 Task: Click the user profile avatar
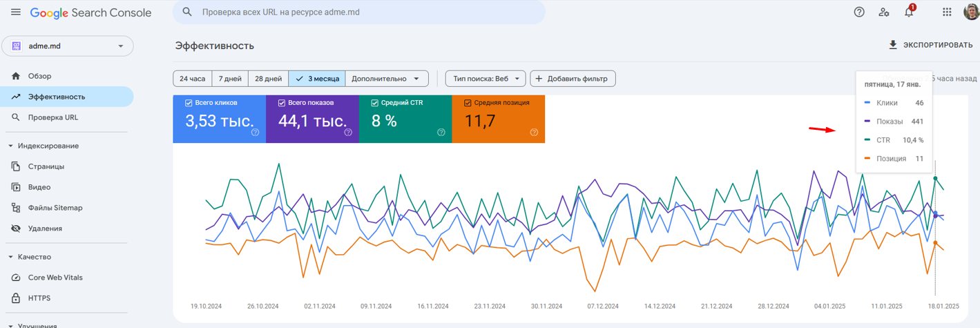tap(971, 12)
